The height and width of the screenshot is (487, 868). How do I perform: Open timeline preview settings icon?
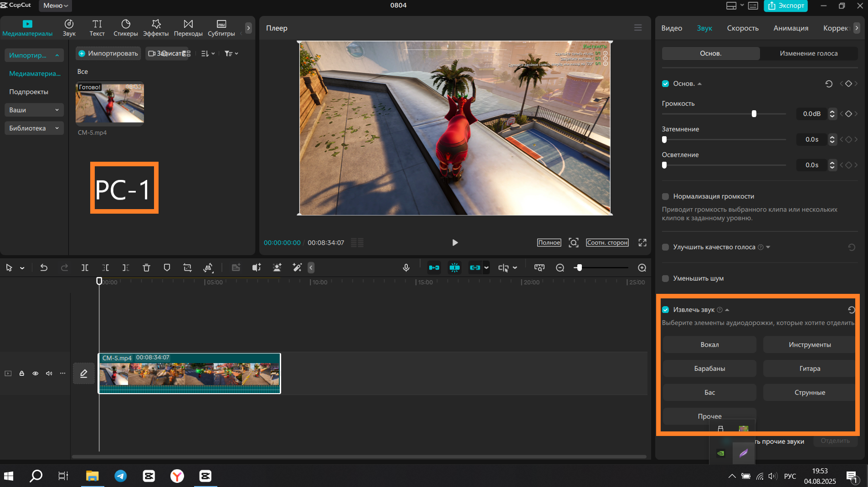coord(539,268)
